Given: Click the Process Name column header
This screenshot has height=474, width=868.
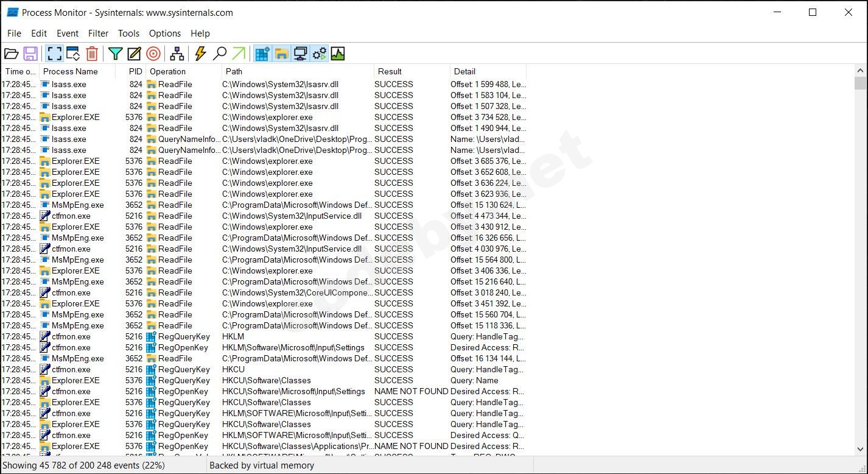Looking at the screenshot, I should 77,71.
